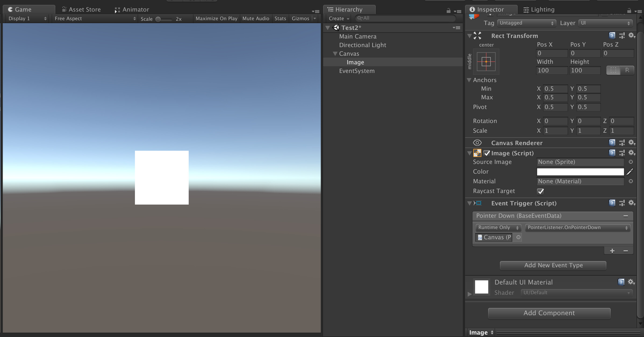This screenshot has width=644, height=337.
Task: Lock the Inspector with the padlock icon
Action: (x=629, y=11)
